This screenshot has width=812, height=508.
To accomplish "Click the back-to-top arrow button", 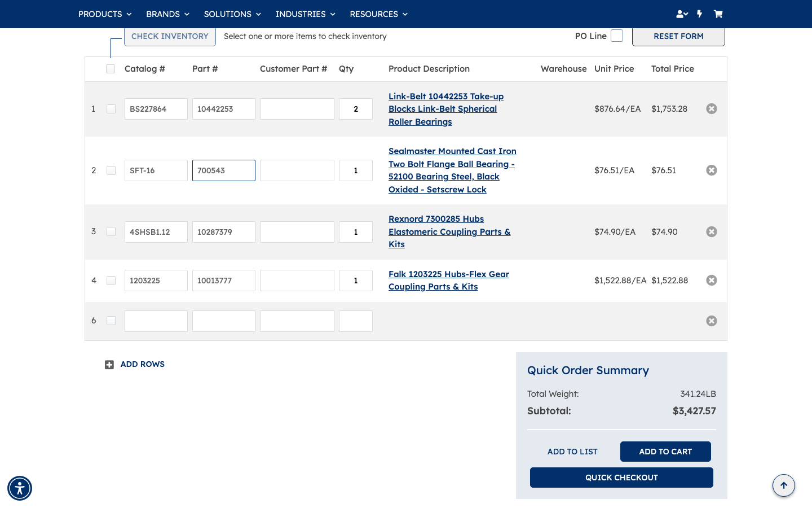I will pyautogui.click(x=784, y=485).
